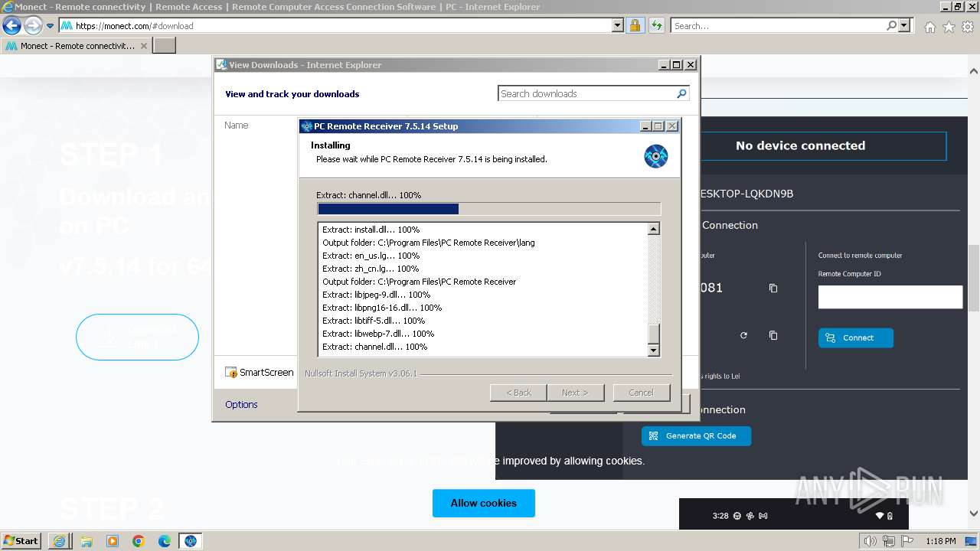The width and height of the screenshot is (980, 551).
Task: Click the PC Remote Receiver disc logo
Action: [x=656, y=156]
